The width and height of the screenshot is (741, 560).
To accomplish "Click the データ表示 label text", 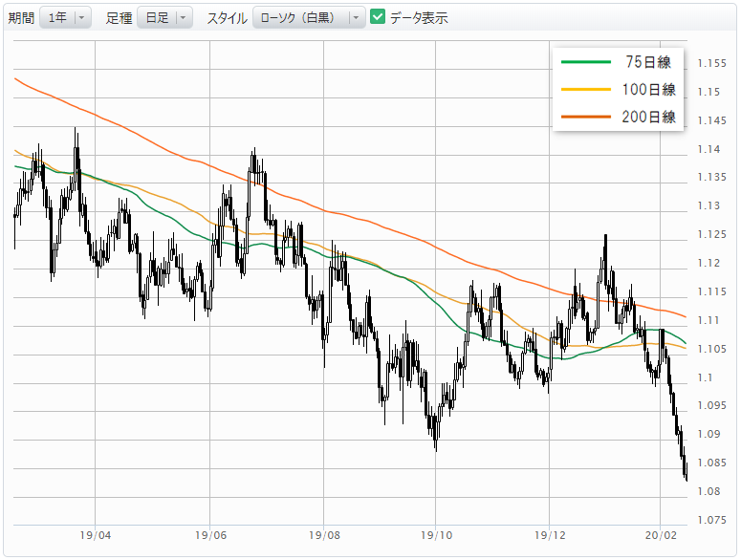I will 419,18.
